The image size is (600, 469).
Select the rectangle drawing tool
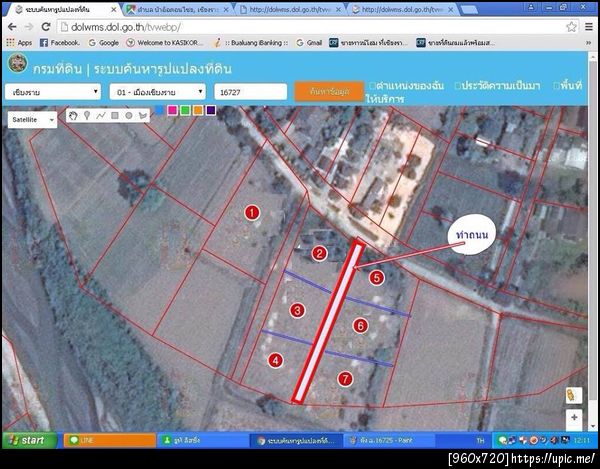click(115, 116)
